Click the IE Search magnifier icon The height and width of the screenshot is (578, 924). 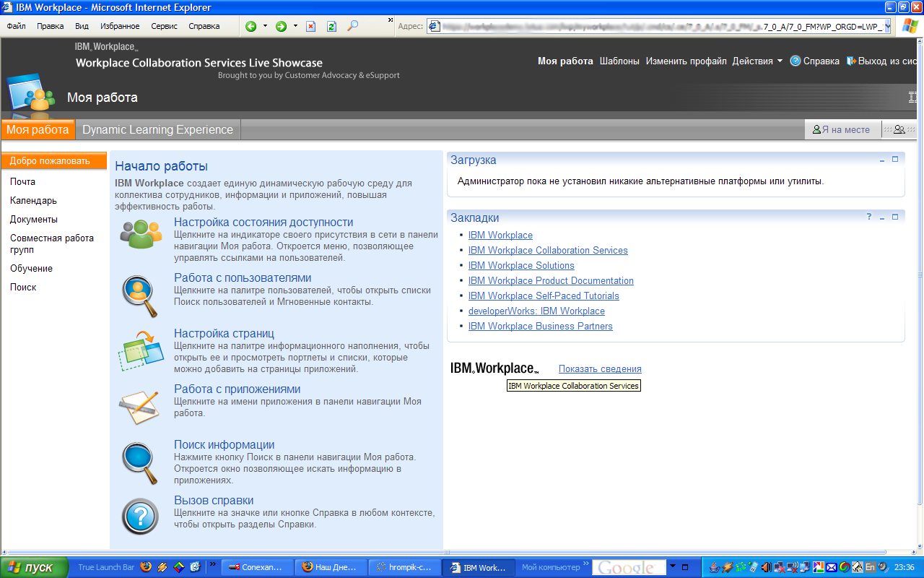click(x=352, y=26)
